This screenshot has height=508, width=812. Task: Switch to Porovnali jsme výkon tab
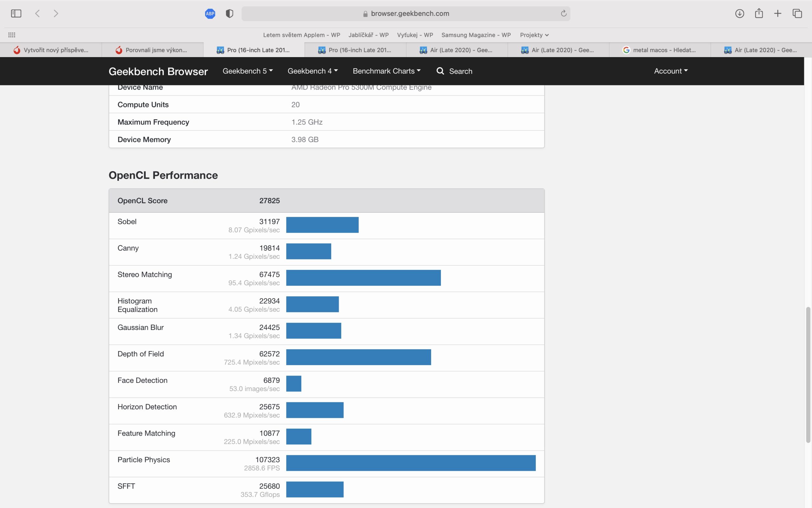coord(152,50)
